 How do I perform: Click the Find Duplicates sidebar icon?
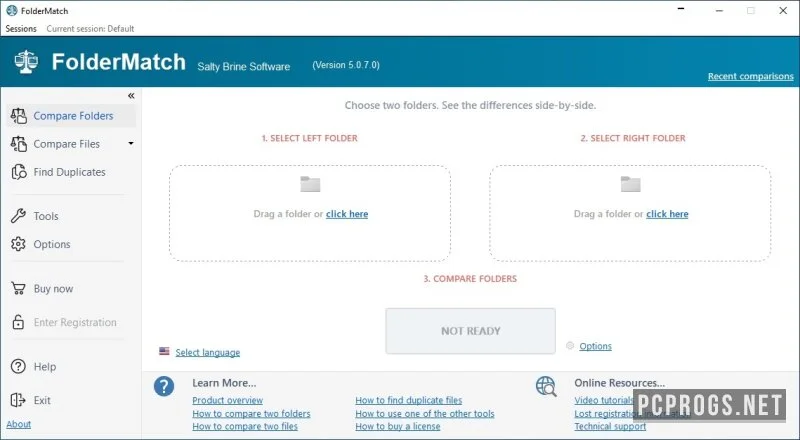[19, 172]
